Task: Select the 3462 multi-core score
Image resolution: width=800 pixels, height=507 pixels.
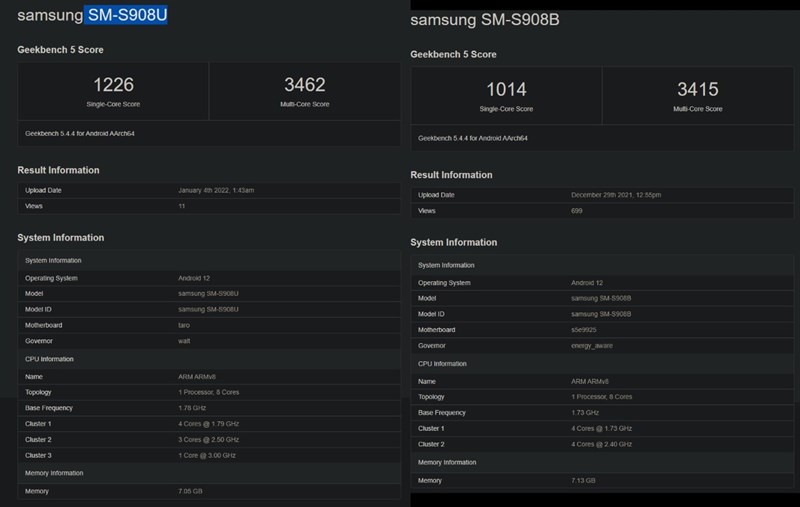Action: (x=305, y=85)
